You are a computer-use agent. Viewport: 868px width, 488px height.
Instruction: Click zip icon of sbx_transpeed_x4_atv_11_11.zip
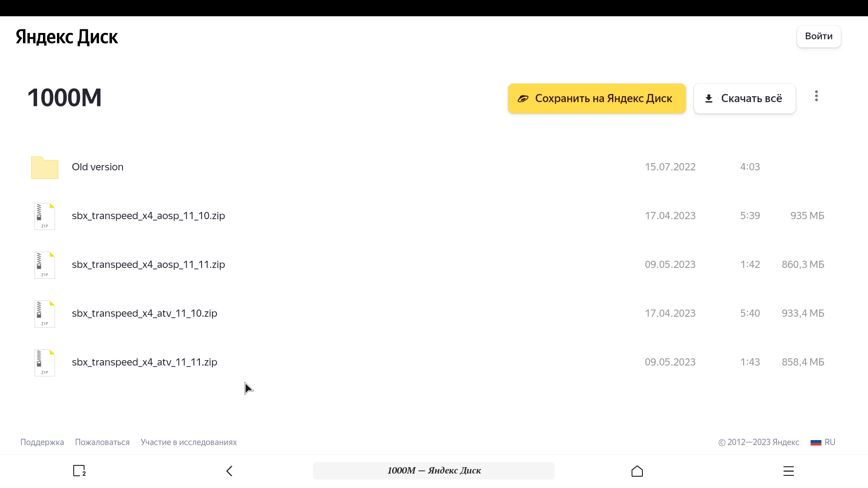45,362
